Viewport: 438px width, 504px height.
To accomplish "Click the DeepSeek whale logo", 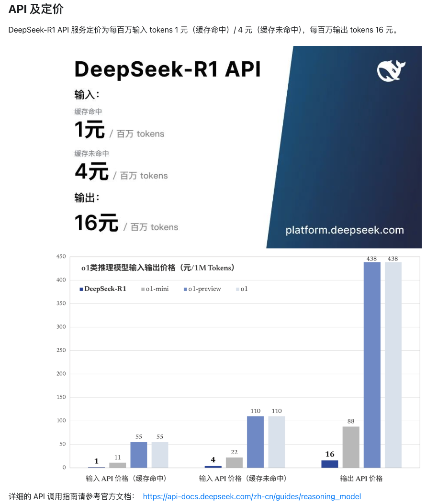I will point(391,71).
